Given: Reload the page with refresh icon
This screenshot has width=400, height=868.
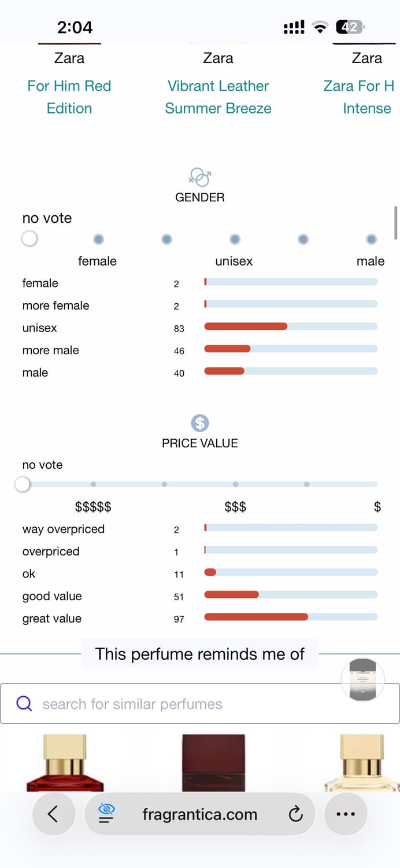Looking at the screenshot, I should 295,814.
